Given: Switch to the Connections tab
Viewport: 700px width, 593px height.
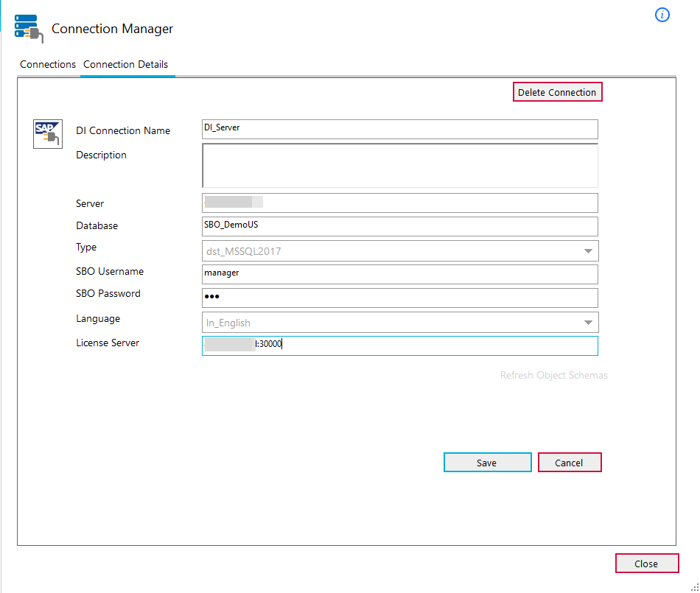Looking at the screenshot, I should (48, 64).
